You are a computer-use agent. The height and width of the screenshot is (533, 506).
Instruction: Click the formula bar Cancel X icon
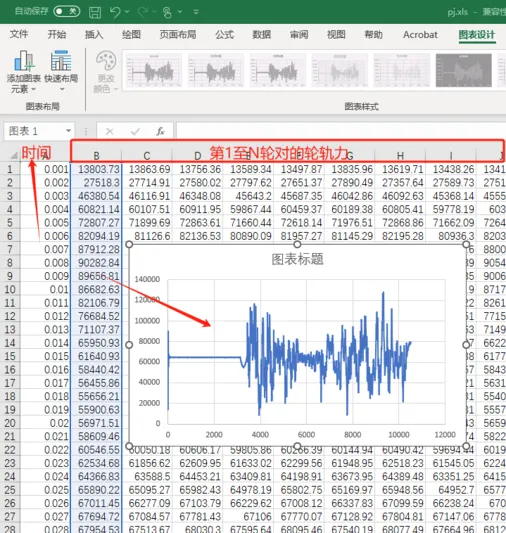click(x=109, y=132)
